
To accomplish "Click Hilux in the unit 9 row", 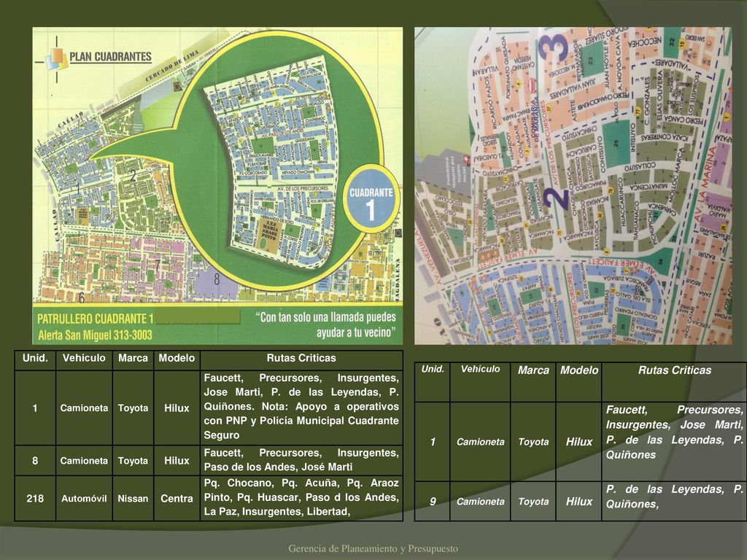I will point(579,502).
